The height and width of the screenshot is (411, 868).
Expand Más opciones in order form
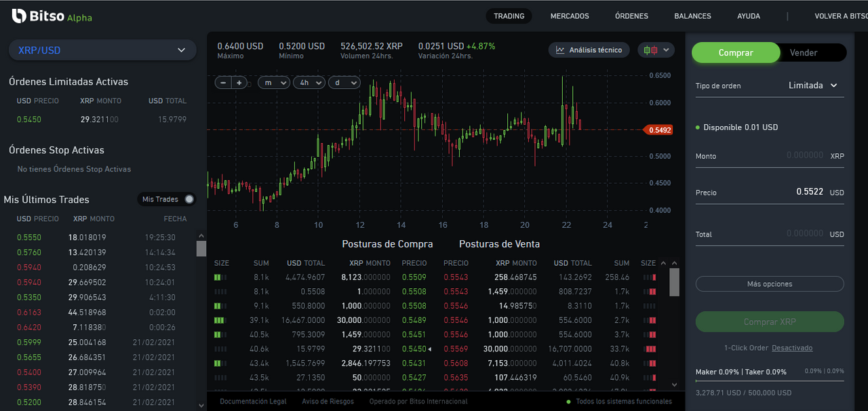770,284
